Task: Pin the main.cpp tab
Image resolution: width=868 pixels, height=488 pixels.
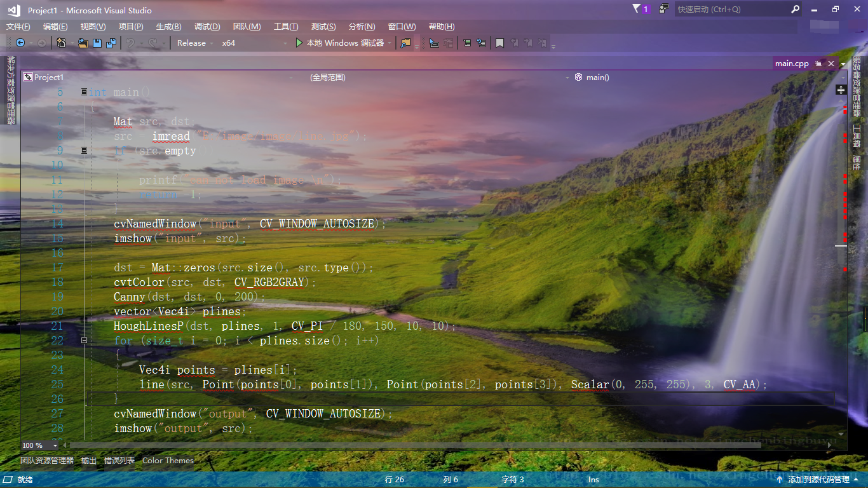Action: pos(818,63)
